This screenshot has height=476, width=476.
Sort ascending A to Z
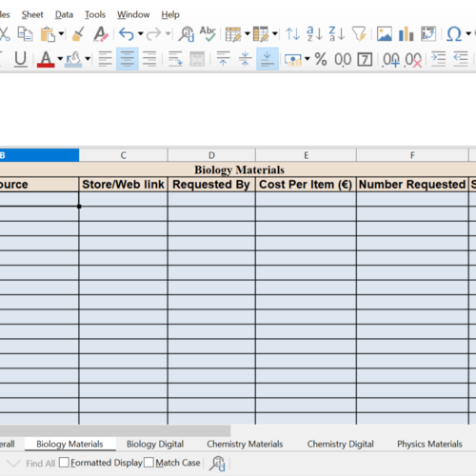pos(314,33)
